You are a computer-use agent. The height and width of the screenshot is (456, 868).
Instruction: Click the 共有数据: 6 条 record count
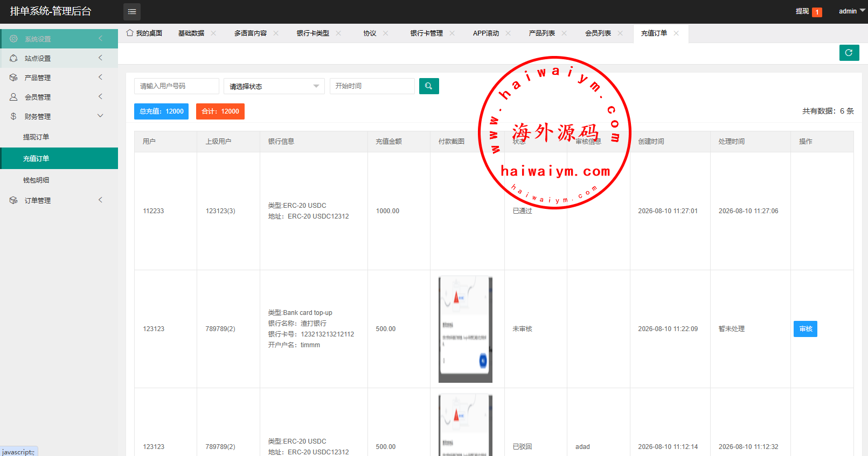click(828, 111)
